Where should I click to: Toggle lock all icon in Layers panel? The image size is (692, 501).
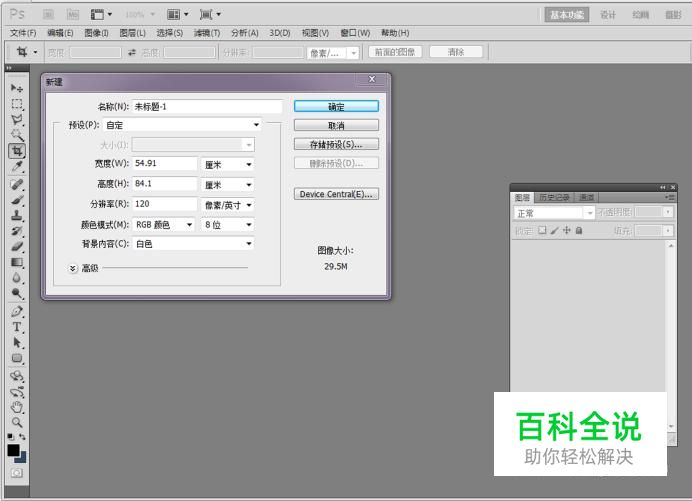578,231
